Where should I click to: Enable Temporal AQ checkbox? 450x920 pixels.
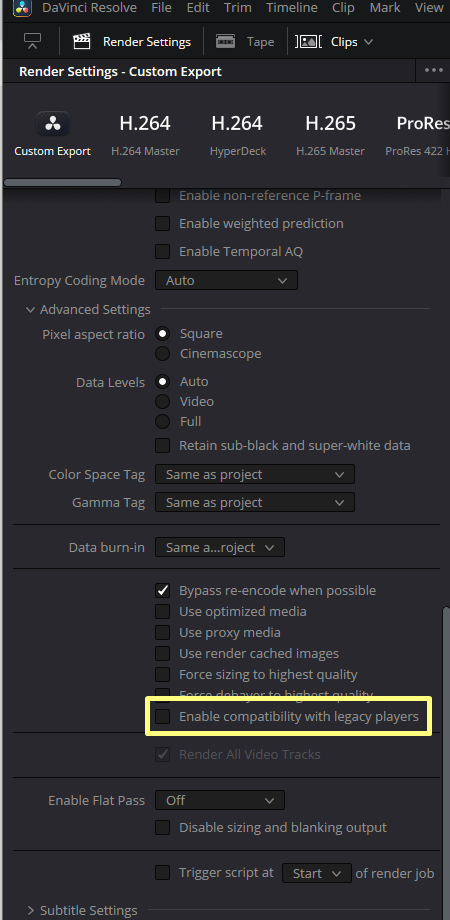click(163, 252)
